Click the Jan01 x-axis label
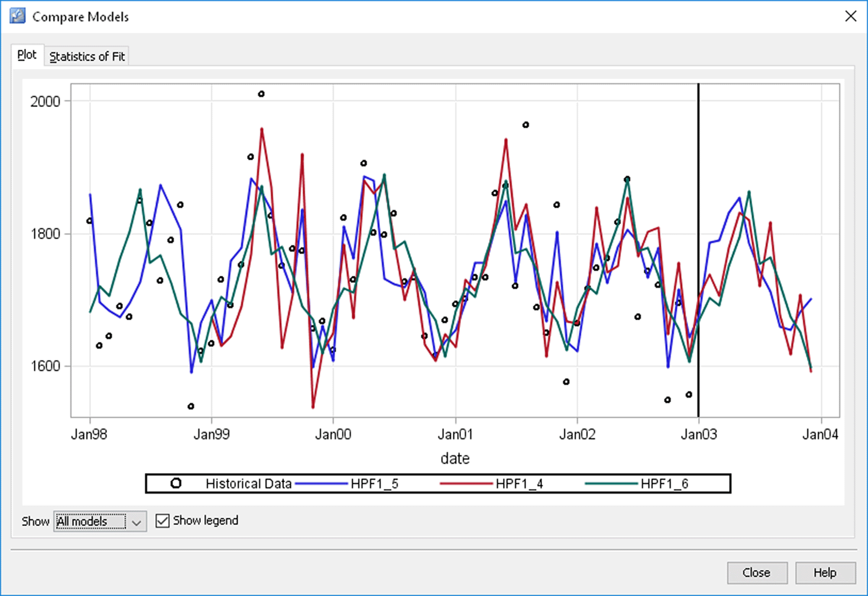Viewport: 868px width, 596px height. (x=455, y=434)
